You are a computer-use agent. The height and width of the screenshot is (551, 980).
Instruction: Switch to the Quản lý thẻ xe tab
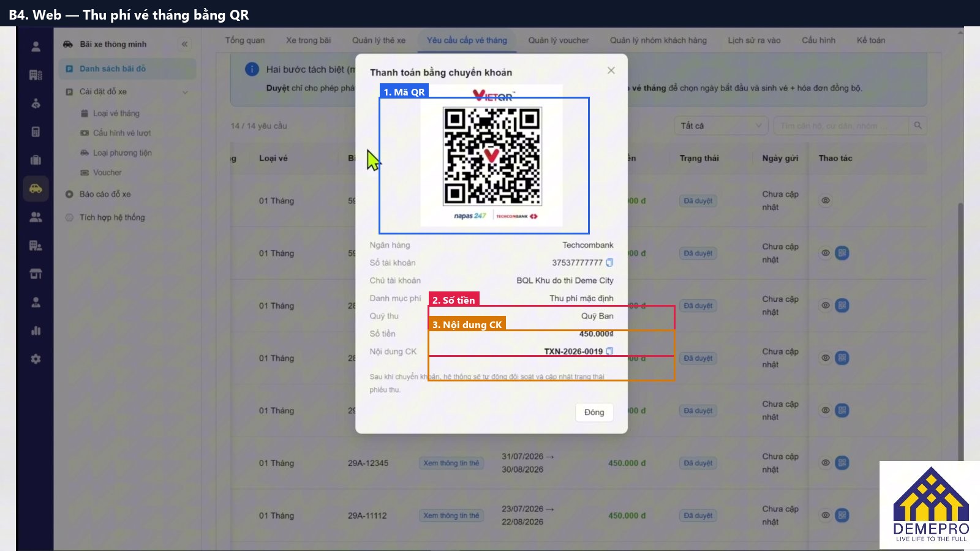[379, 40]
